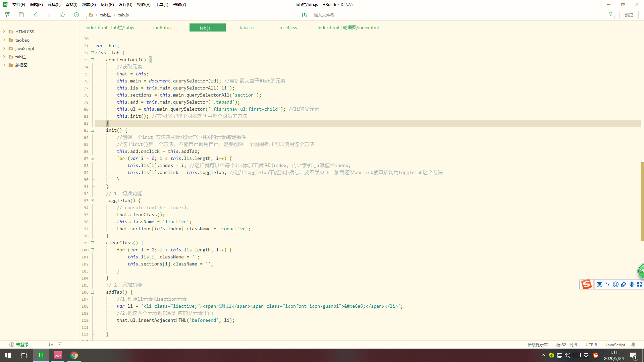Click the filter funnel icon
The width and height of the screenshot is (644, 362).
click(611, 14)
